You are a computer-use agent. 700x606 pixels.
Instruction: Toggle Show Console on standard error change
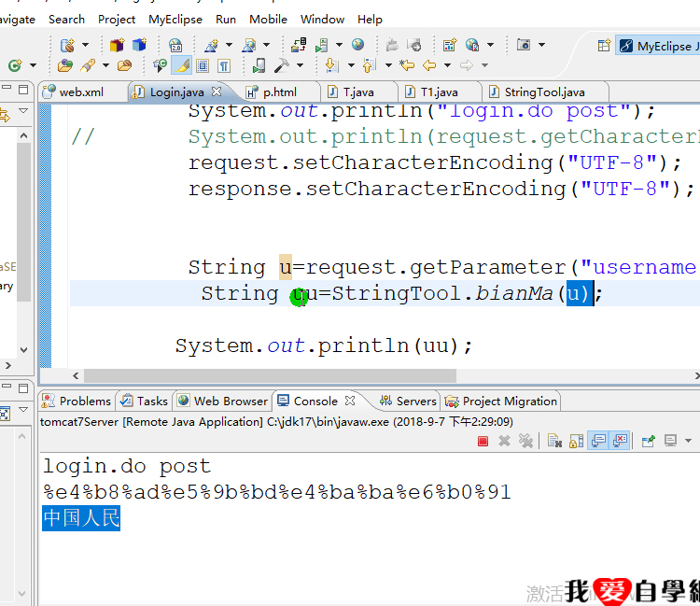[620, 442]
